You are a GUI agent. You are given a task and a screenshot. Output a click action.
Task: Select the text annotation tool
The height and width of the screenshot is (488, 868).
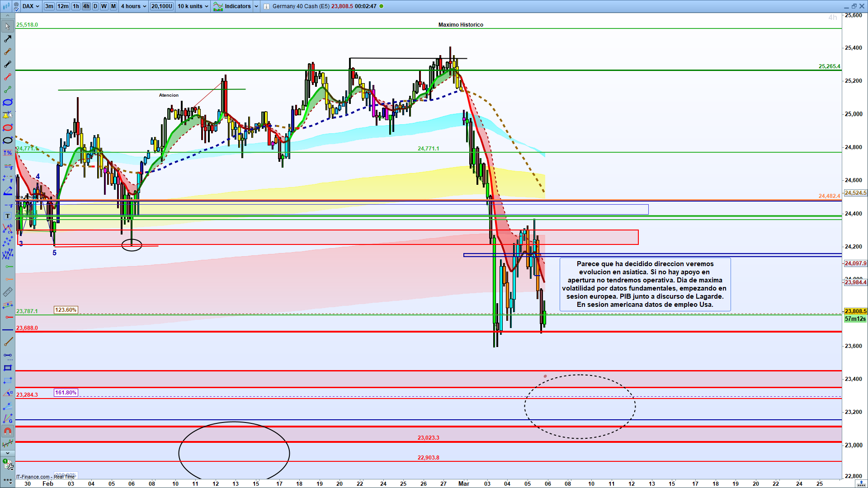pos(7,216)
